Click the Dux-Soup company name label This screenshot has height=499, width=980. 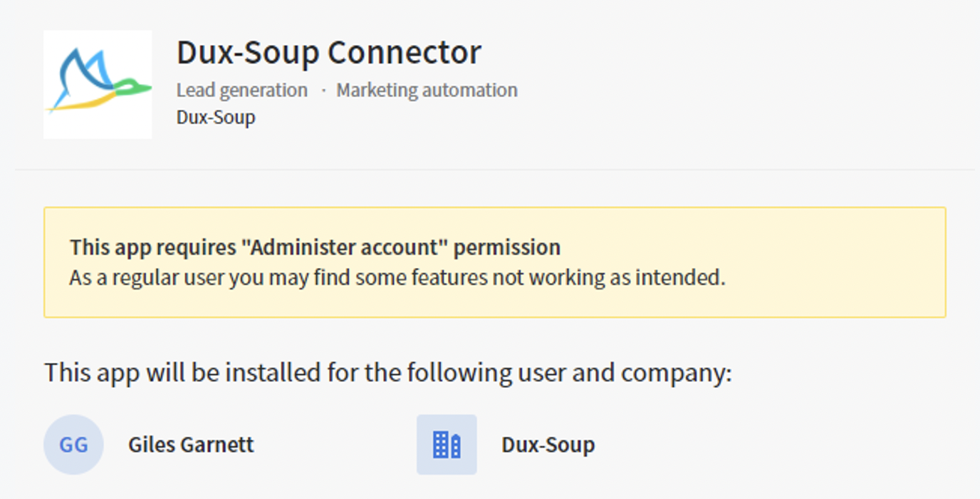coord(548,445)
